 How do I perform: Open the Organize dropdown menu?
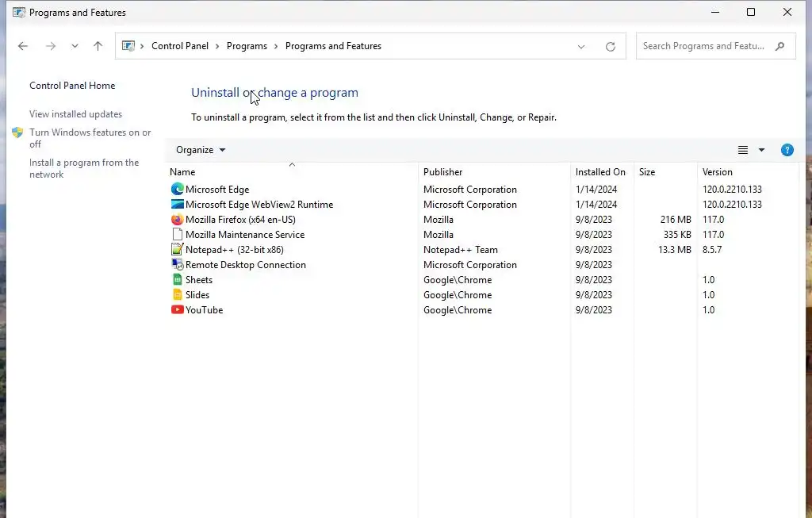(x=201, y=150)
